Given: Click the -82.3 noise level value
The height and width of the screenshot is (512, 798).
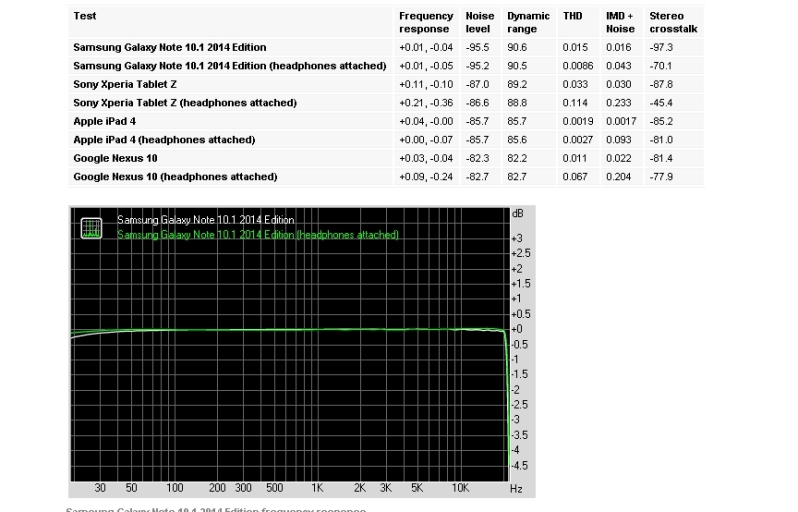Looking at the screenshot, I should (477, 158).
